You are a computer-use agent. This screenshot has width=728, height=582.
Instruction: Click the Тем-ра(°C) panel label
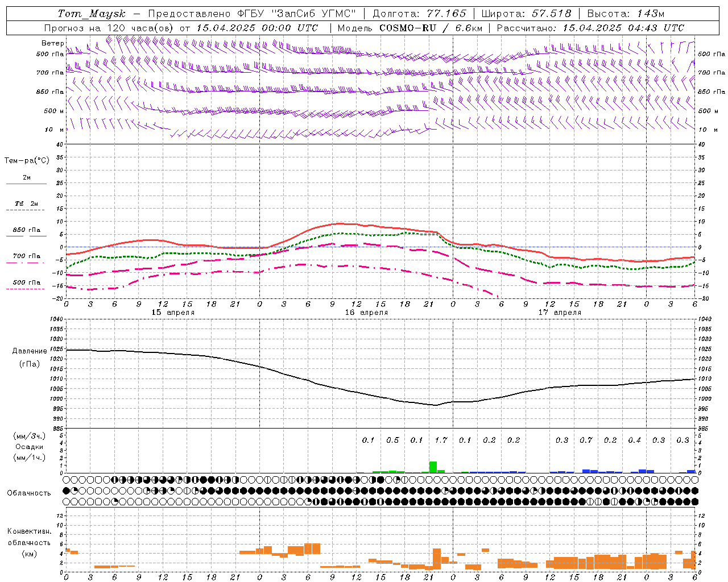pyautogui.click(x=27, y=160)
